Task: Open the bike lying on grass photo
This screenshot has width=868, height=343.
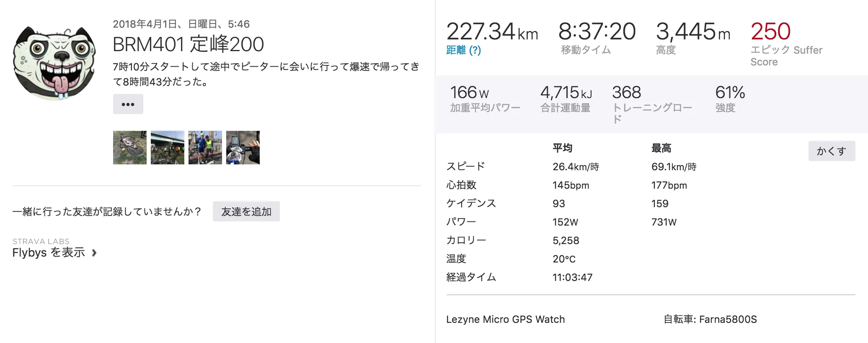Action: pos(130,148)
